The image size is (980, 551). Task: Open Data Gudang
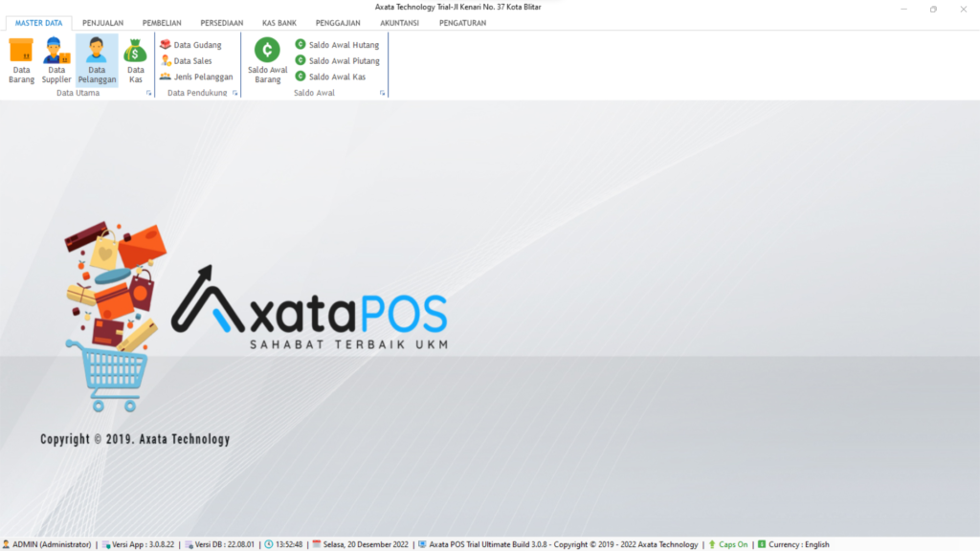tap(190, 45)
